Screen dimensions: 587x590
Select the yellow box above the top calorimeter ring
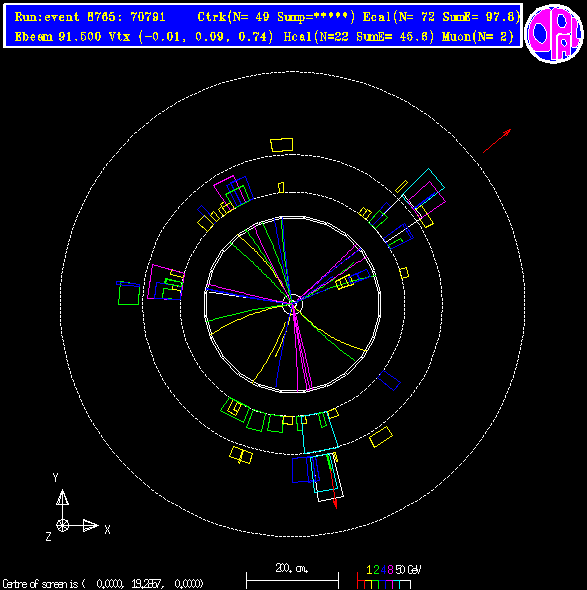pyautogui.click(x=282, y=145)
